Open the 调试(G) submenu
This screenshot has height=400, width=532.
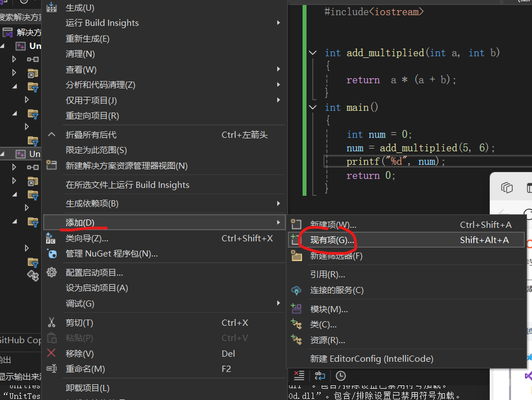tap(165, 303)
